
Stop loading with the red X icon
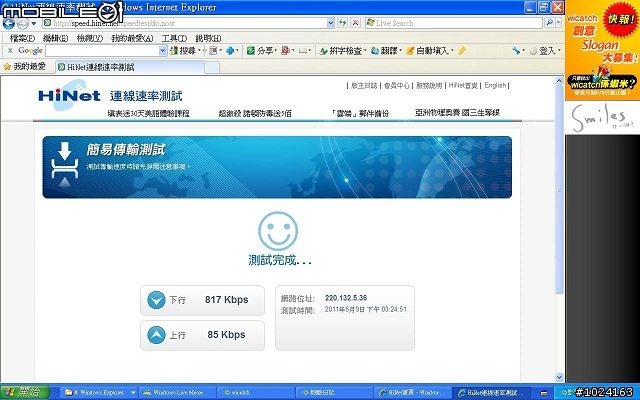click(x=356, y=23)
